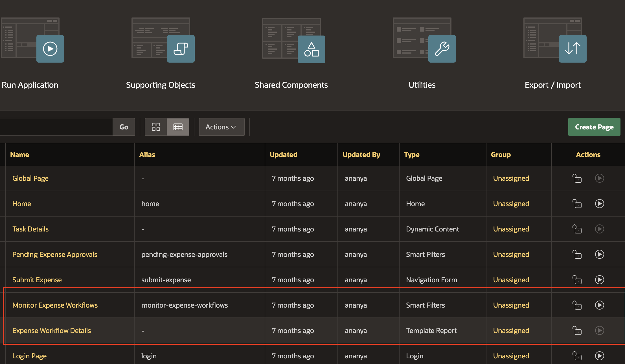Select the Name column header

19,155
